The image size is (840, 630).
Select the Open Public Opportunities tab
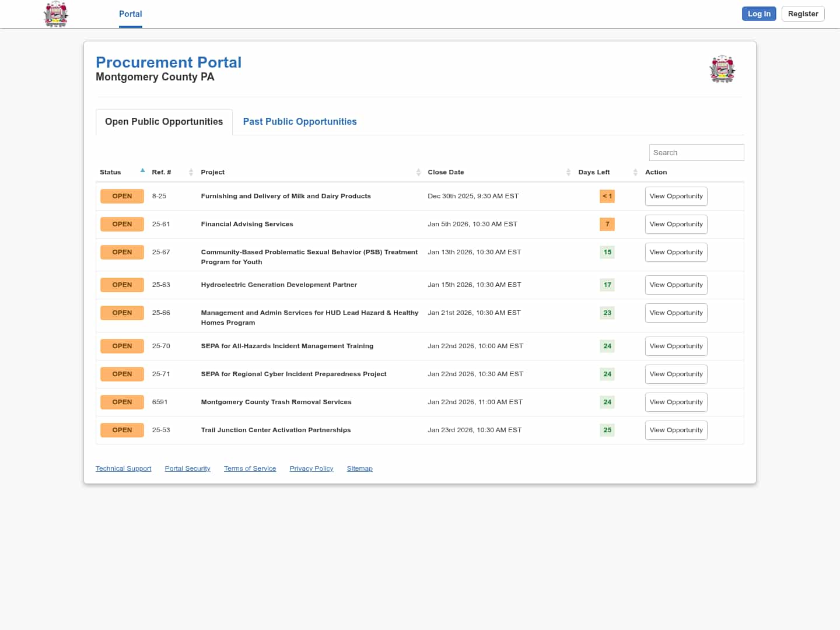[x=164, y=121]
